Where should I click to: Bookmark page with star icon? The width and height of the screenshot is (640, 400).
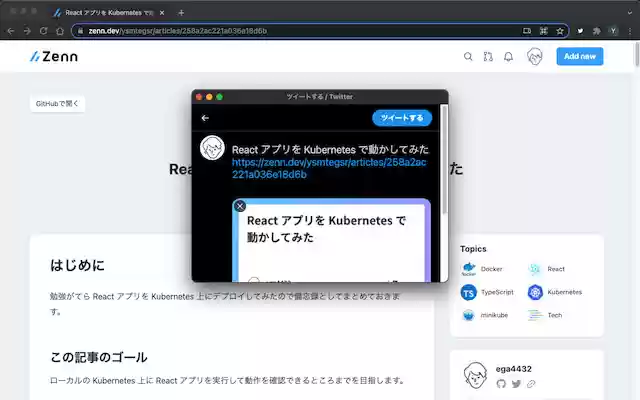coord(560,31)
